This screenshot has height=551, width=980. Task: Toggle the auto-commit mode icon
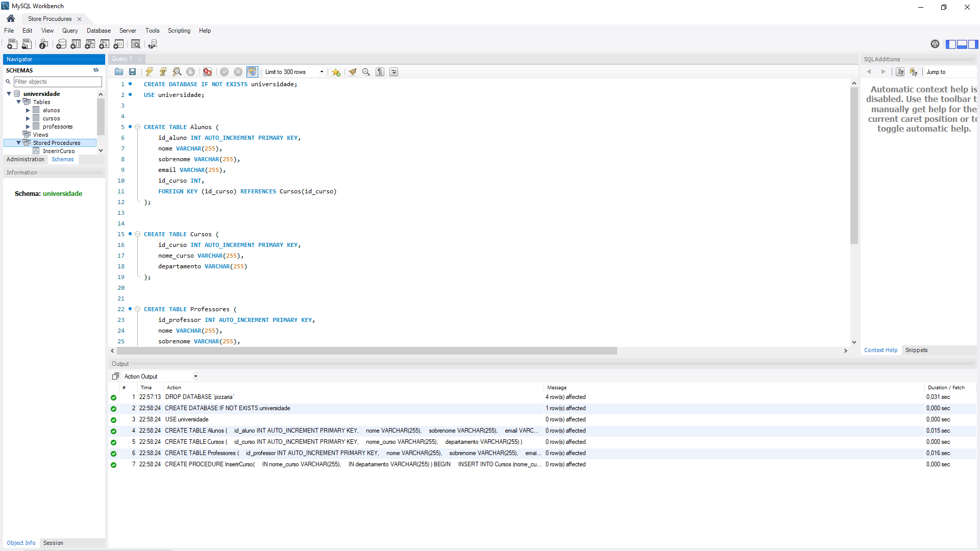pyautogui.click(x=252, y=71)
